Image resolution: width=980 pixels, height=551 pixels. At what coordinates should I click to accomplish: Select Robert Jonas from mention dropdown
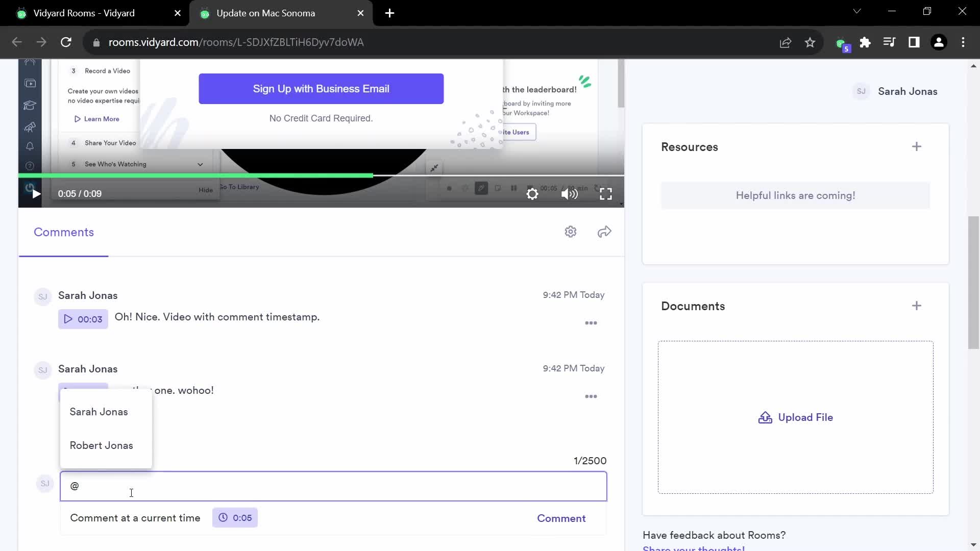pyautogui.click(x=102, y=445)
